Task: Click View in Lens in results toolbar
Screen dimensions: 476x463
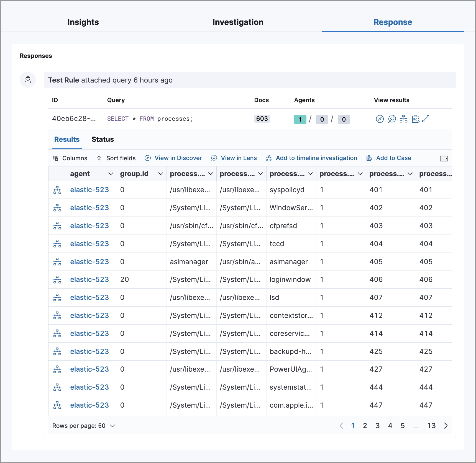Action: click(x=234, y=158)
